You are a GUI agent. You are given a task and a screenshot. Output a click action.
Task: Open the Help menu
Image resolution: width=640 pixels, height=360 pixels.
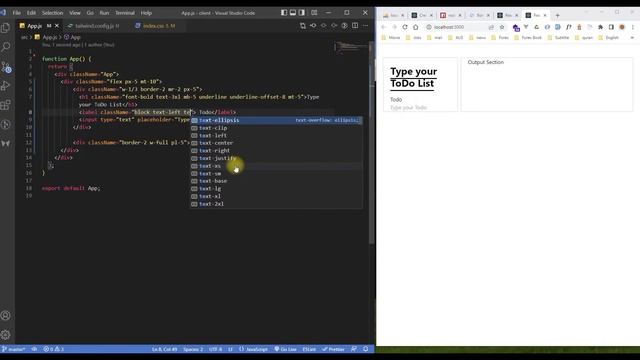146,13
